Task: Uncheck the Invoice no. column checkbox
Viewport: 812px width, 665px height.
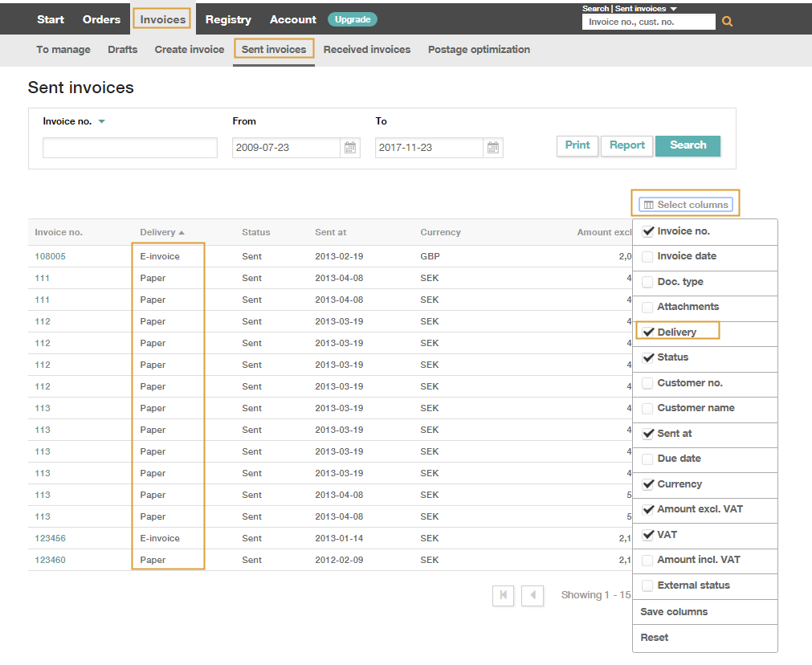Action: coord(647,231)
